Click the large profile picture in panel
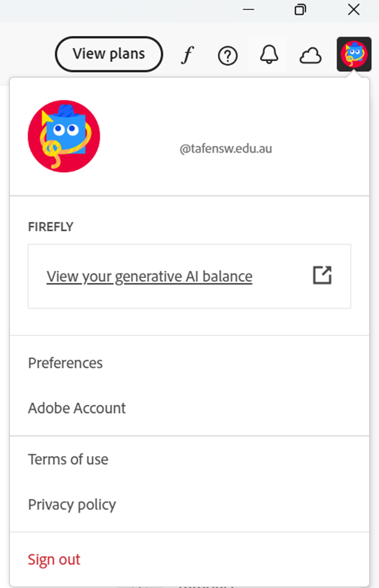379x588 pixels. [64, 136]
